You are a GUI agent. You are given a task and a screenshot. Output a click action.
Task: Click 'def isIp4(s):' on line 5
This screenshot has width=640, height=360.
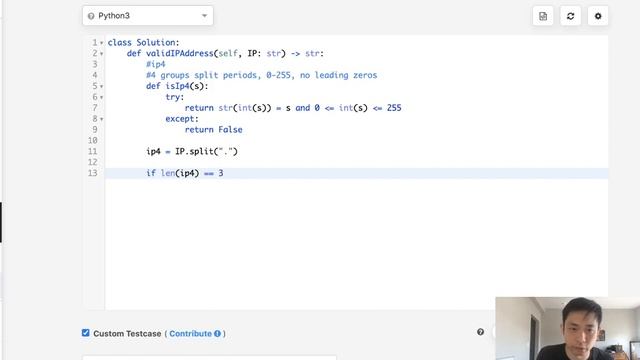tap(177, 86)
